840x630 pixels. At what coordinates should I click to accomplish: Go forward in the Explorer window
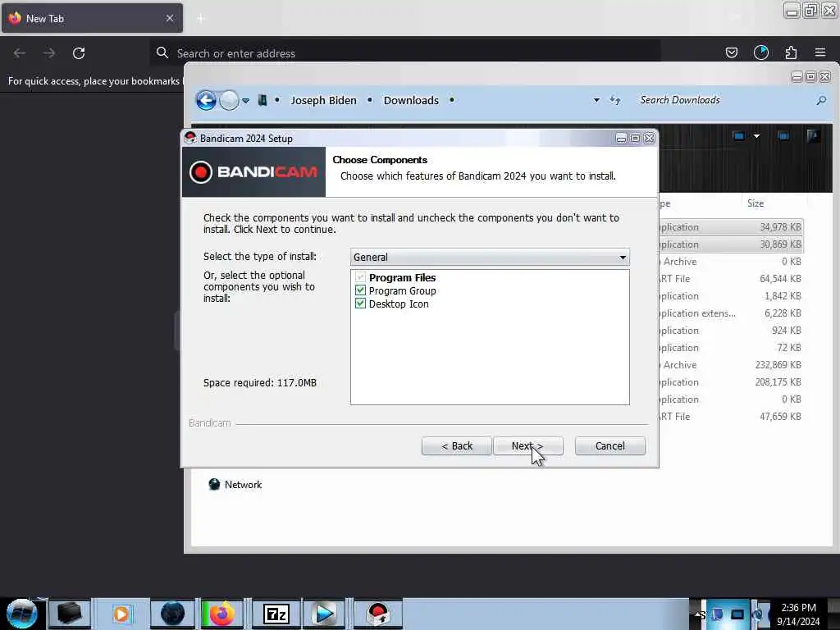click(x=230, y=100)
